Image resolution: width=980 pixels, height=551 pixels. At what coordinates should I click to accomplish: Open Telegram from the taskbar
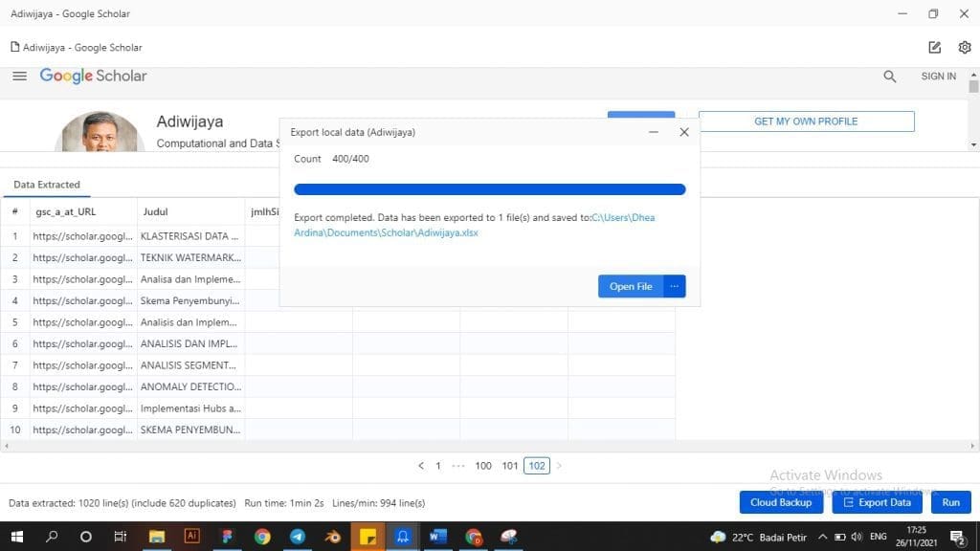297,537
